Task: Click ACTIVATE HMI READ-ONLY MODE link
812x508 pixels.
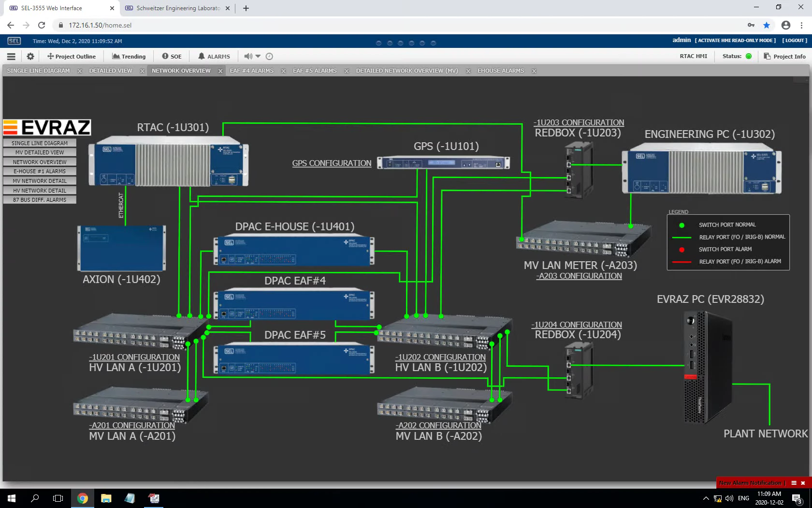Action: pyautogui.click(x=736, y=40)
